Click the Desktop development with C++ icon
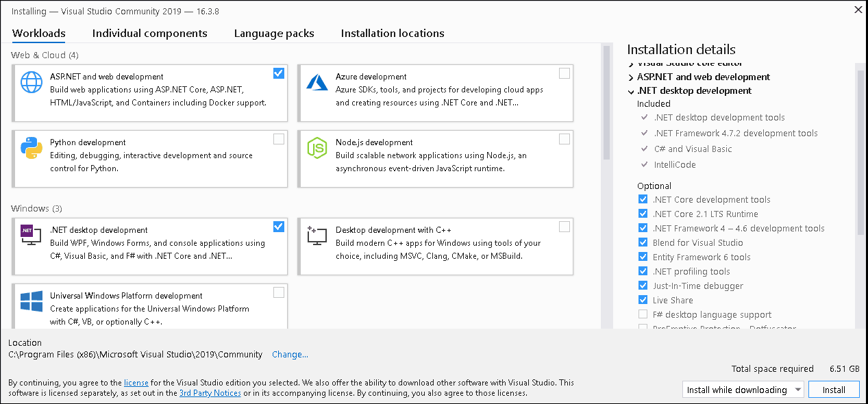 (x=317, y=236)
